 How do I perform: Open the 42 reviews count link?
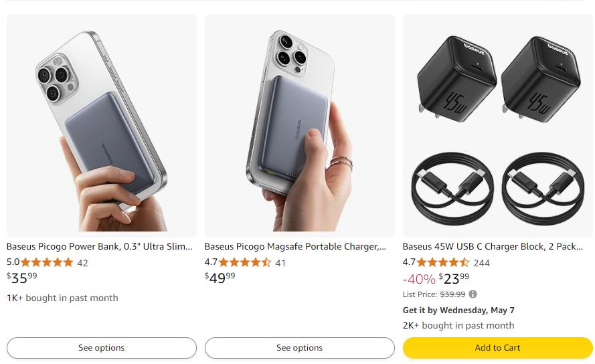pyautogui.click(x=83, y=263)
